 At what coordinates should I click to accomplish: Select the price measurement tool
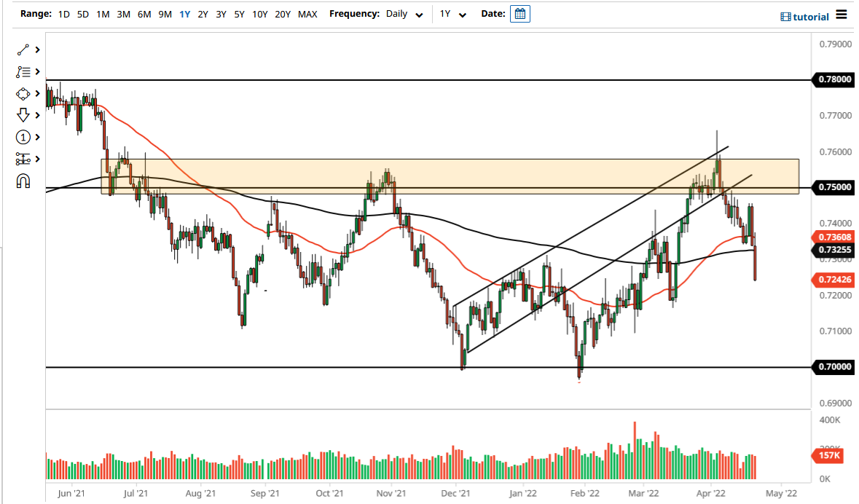(22, 159)
